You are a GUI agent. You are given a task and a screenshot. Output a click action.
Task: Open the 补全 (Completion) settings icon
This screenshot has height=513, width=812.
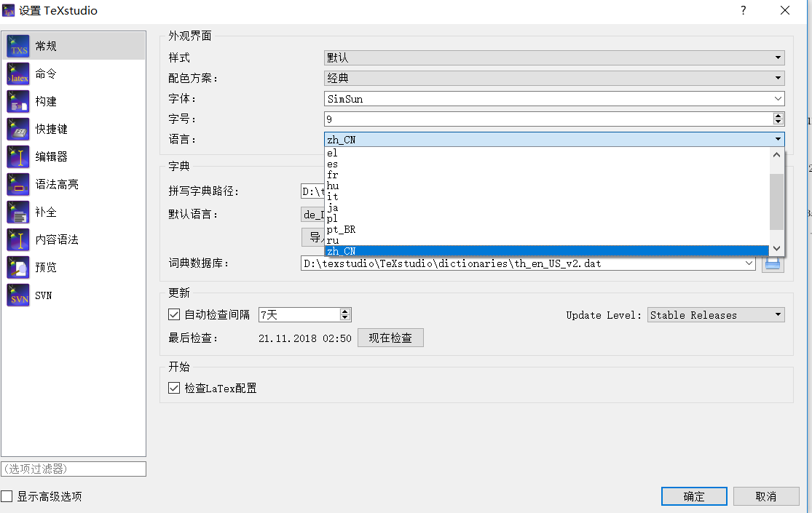tap(18, 212)
